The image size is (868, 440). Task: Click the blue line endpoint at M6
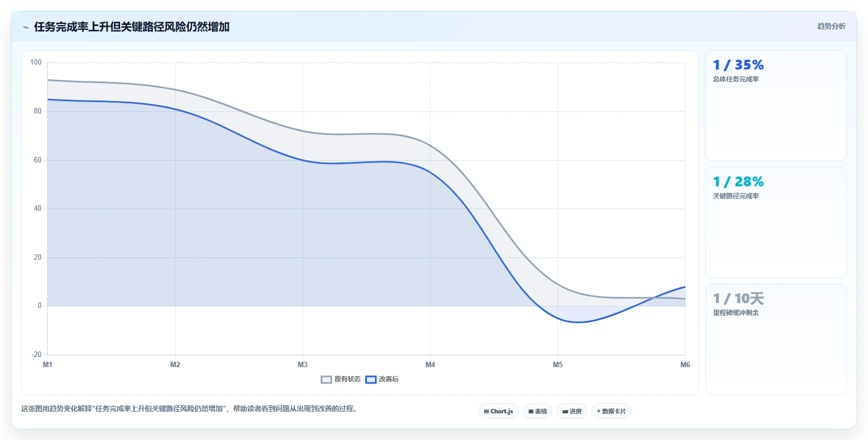pos(685,287)
